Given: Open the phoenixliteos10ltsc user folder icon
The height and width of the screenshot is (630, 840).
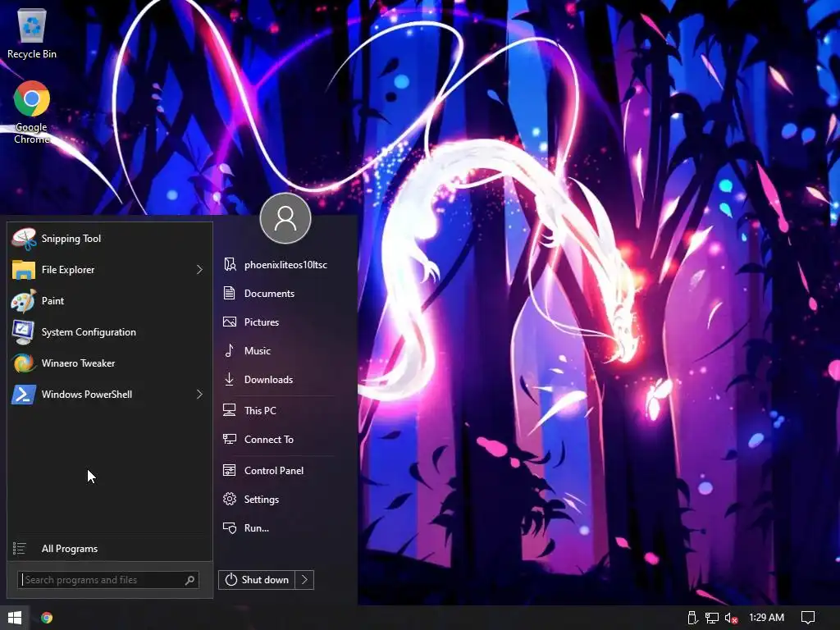Looking at the screenshot, I should click(230, 265).
